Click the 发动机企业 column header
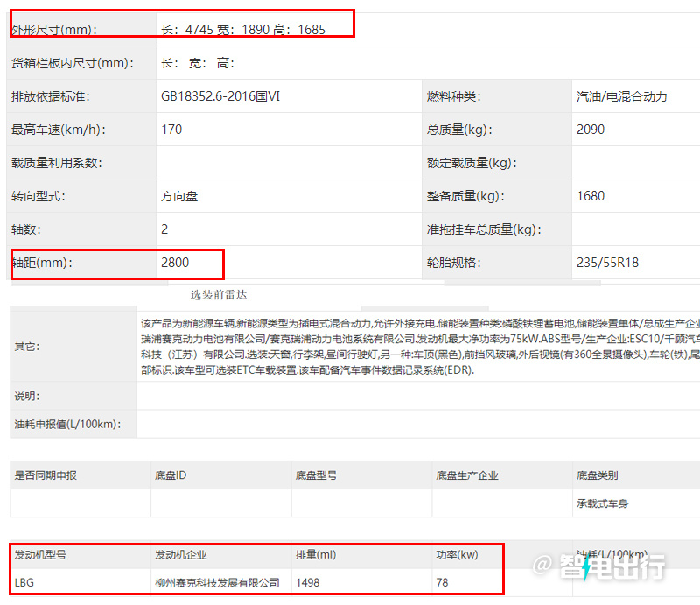 pyautogui.click(x=181, y=555)
